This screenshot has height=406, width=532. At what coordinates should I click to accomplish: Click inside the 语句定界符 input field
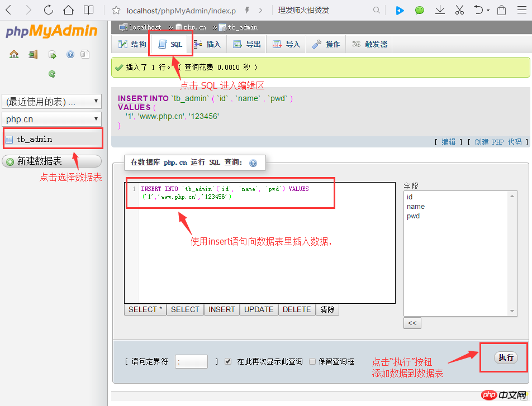[191, 361]
